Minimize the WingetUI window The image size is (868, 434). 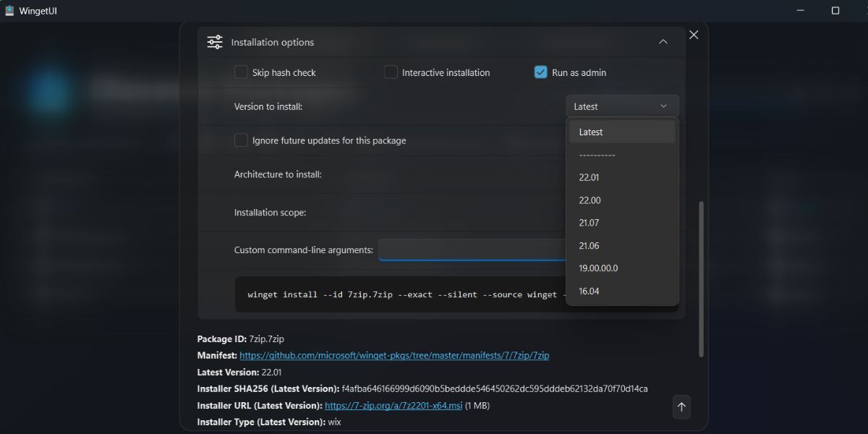(801, 11)
